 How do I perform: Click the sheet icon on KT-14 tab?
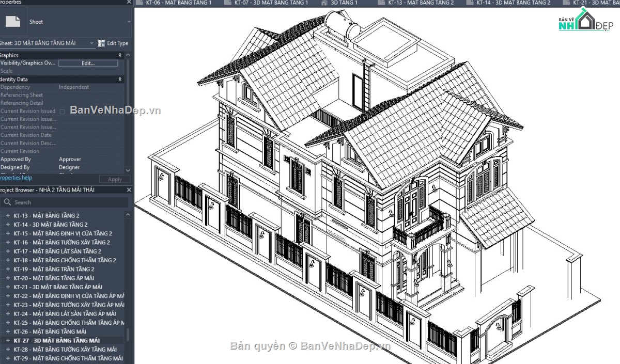[x=470, y=3]
